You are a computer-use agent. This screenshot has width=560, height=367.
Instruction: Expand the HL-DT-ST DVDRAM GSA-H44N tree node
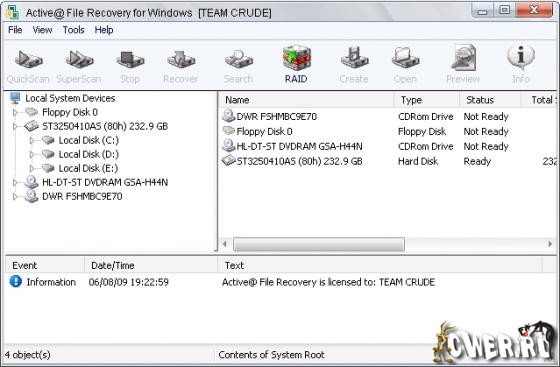pos(15,183)
